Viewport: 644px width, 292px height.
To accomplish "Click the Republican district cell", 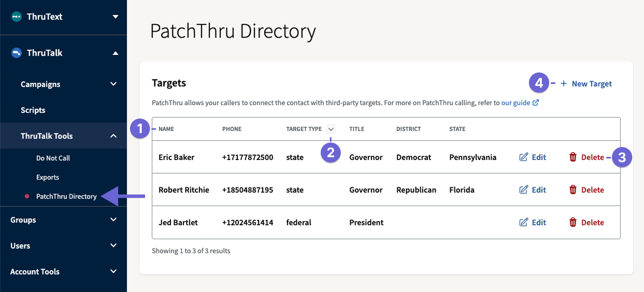I will [417, 189].
